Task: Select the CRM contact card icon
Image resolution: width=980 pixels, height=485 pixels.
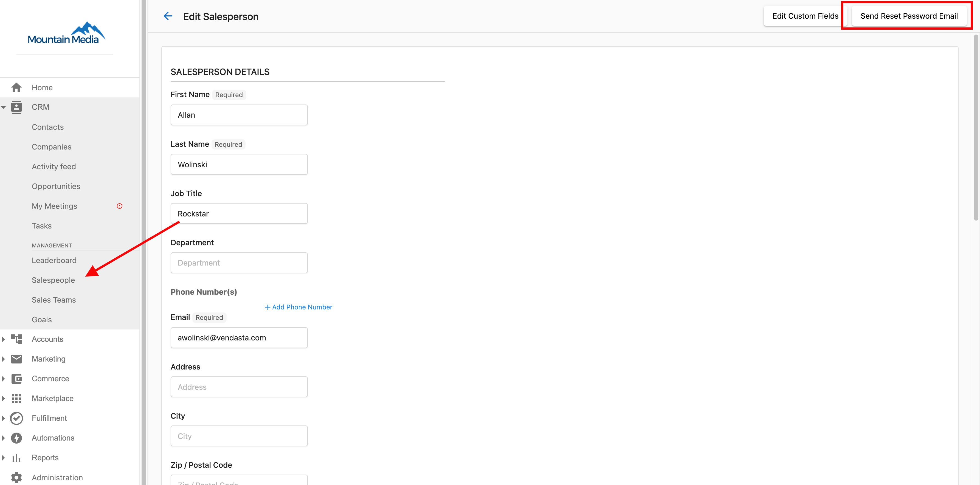Action: 17,107
